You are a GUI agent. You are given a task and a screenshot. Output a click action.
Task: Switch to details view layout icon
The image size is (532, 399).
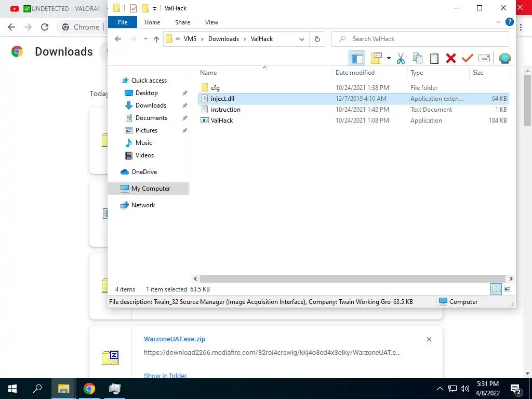tap(496, 289)
